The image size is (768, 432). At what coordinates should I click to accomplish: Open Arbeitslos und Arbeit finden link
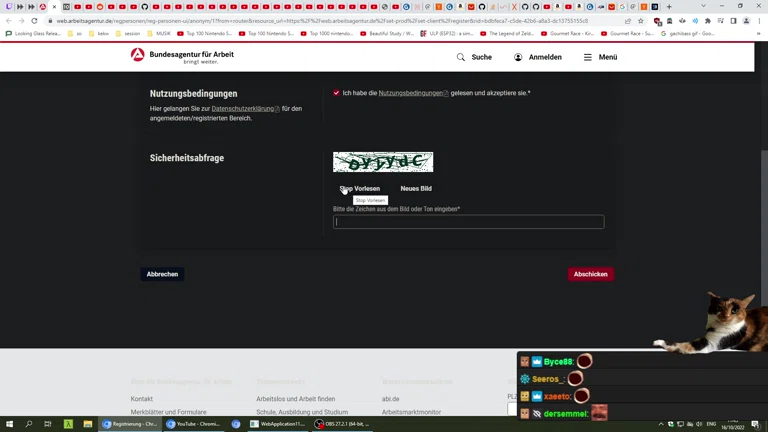(x=295, y=399)
